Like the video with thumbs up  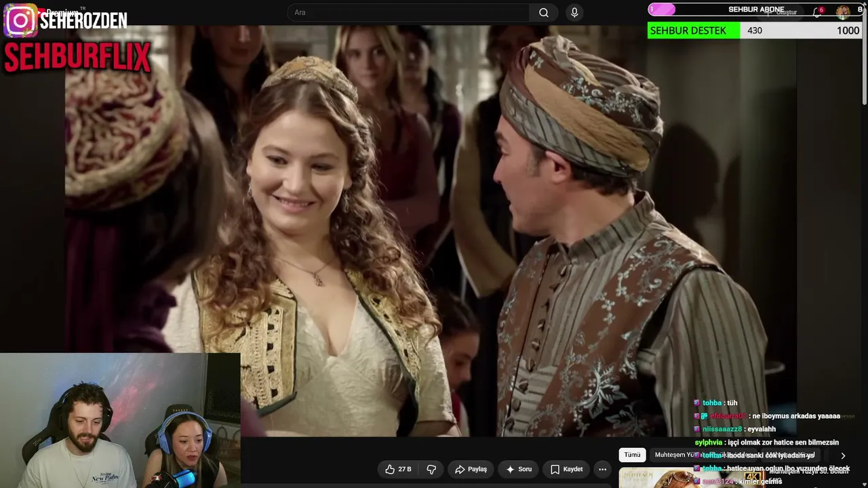pos(398,469)
